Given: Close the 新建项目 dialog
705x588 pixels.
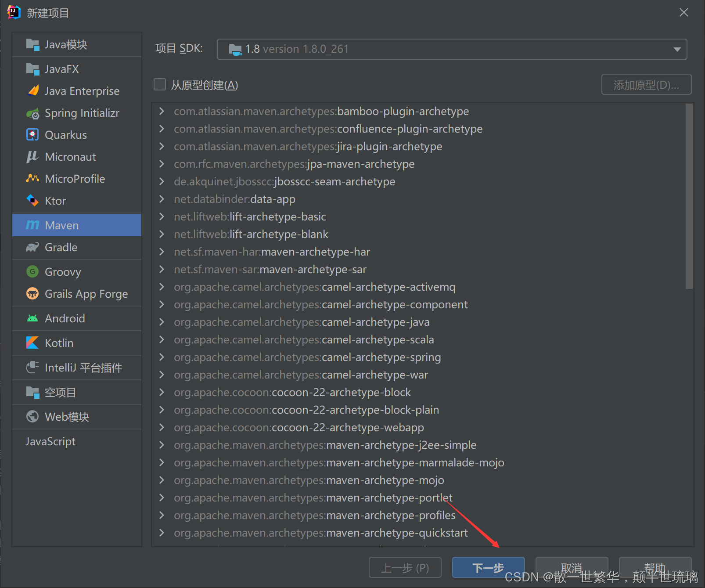Looking at the screenshot, I should (x=683, y=12).
